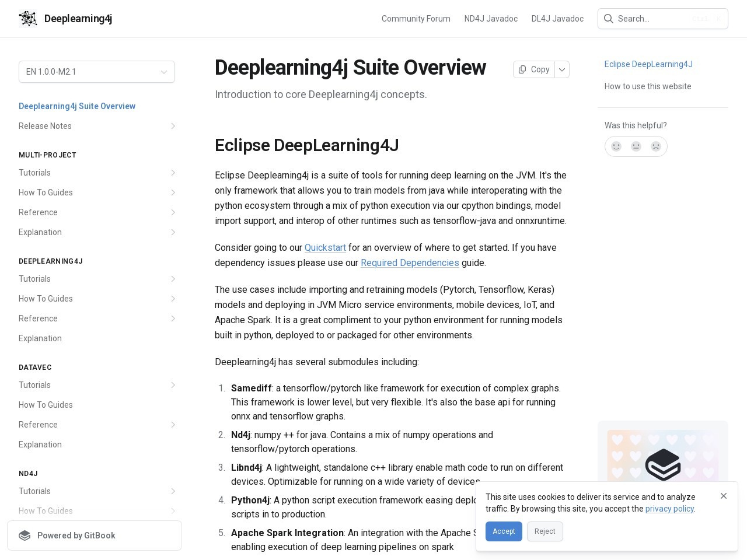Expand the Datavec Reference chevron

coord(173,425)
